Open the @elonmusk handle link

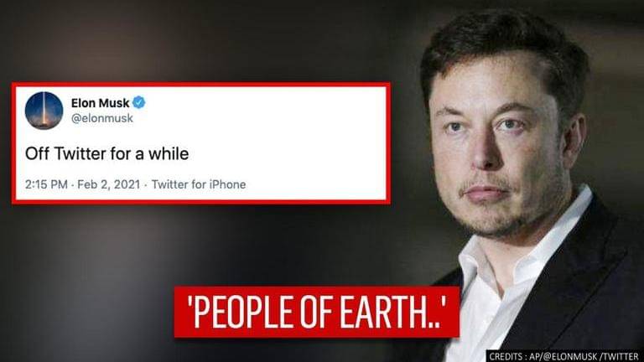[x=101, y=118]
